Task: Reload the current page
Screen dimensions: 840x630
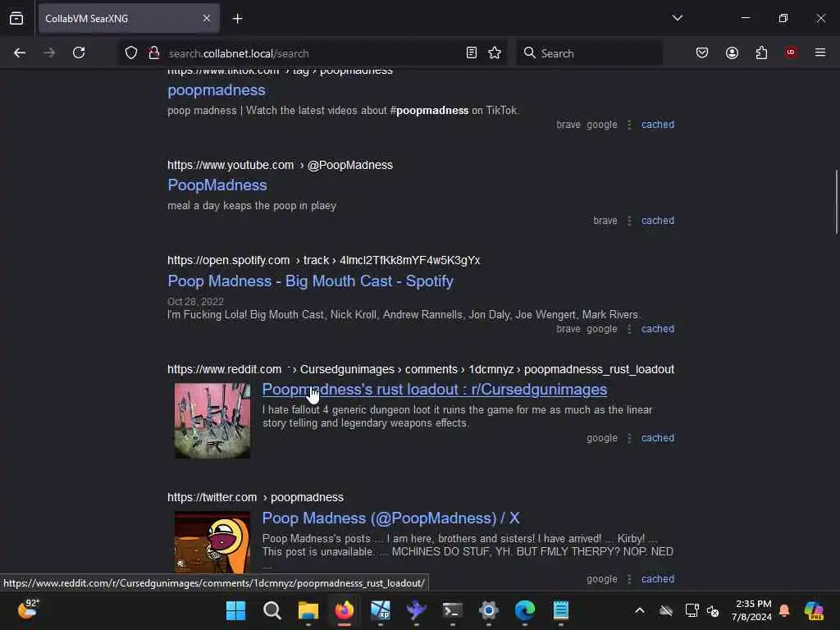Action: (79, 53)
